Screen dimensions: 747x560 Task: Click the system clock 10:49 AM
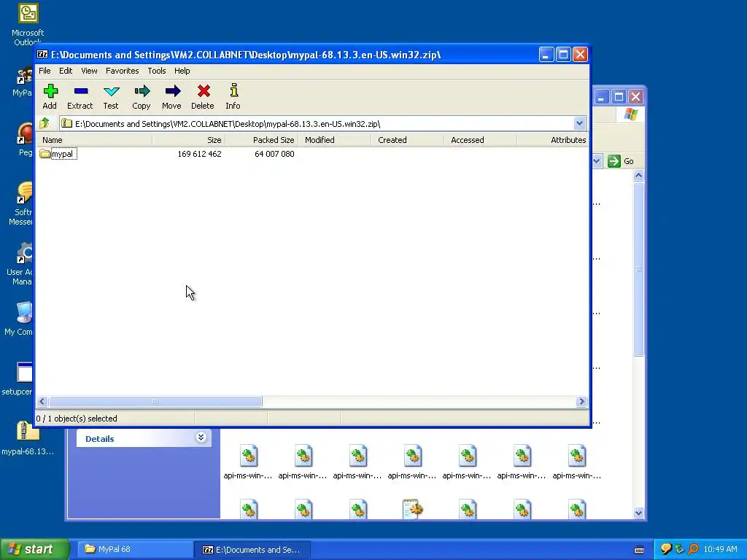point(720,549)
